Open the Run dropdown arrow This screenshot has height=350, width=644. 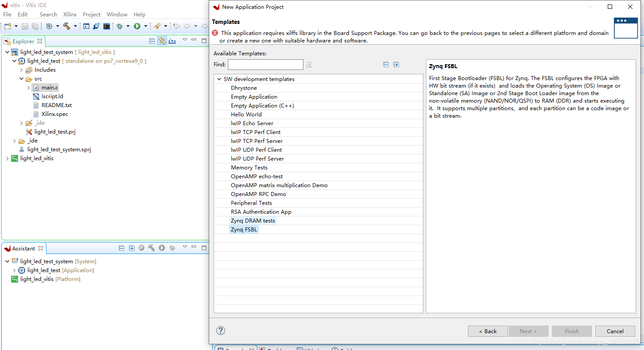pyautogui.click(x=146, y=27)
